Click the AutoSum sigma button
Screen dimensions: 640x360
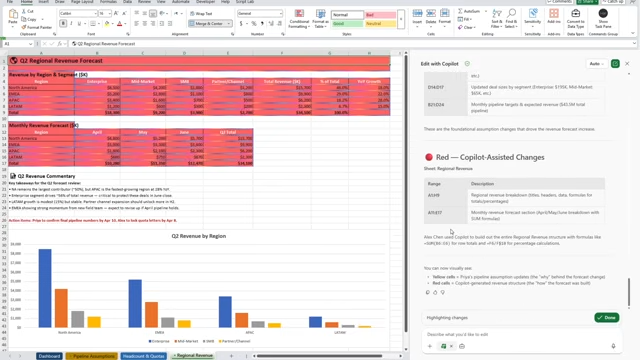click(x=469, y=11)
